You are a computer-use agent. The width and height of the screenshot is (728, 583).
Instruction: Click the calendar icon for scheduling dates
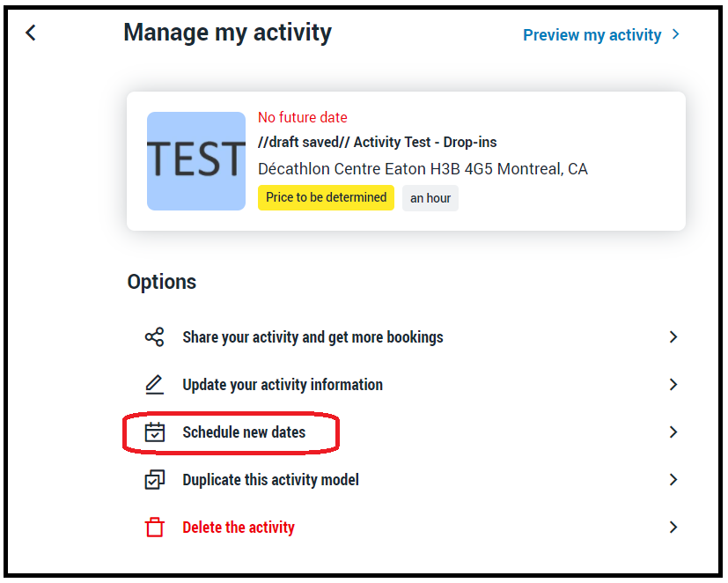(154, 432)
